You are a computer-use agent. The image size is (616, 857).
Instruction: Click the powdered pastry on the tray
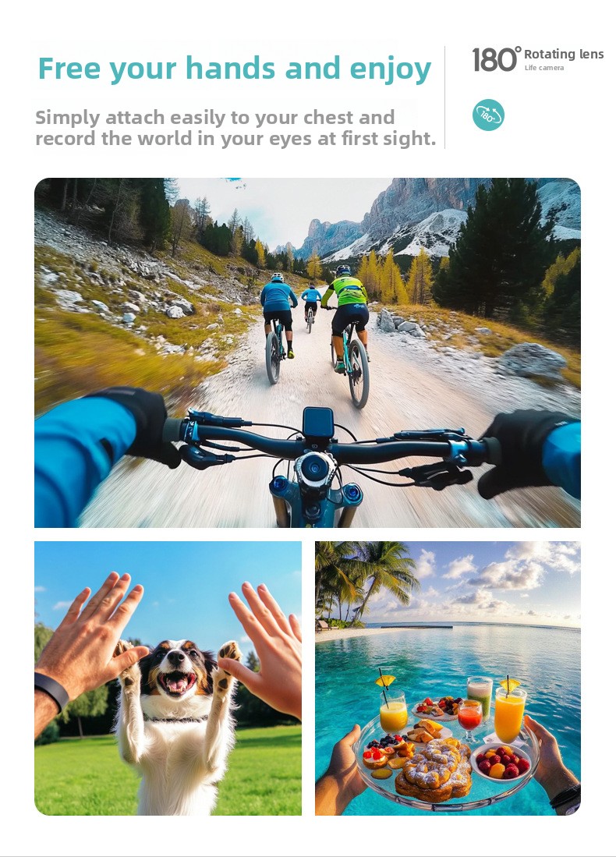point(434,770)
